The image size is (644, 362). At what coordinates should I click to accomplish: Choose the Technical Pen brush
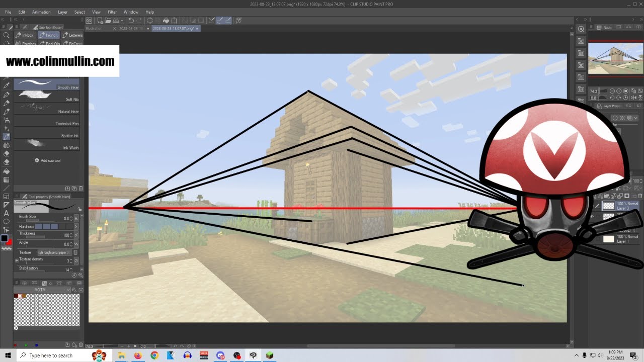pos(46,120)
